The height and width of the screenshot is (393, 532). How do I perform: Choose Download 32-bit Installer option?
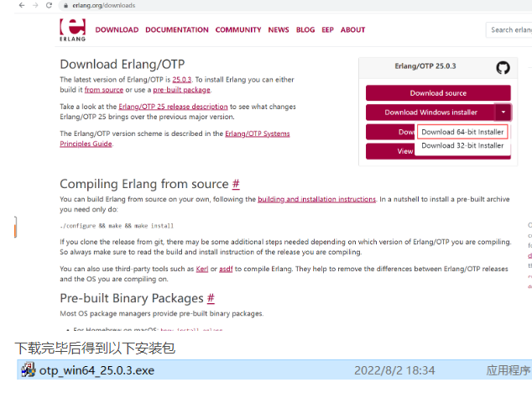tap(462, 146)
